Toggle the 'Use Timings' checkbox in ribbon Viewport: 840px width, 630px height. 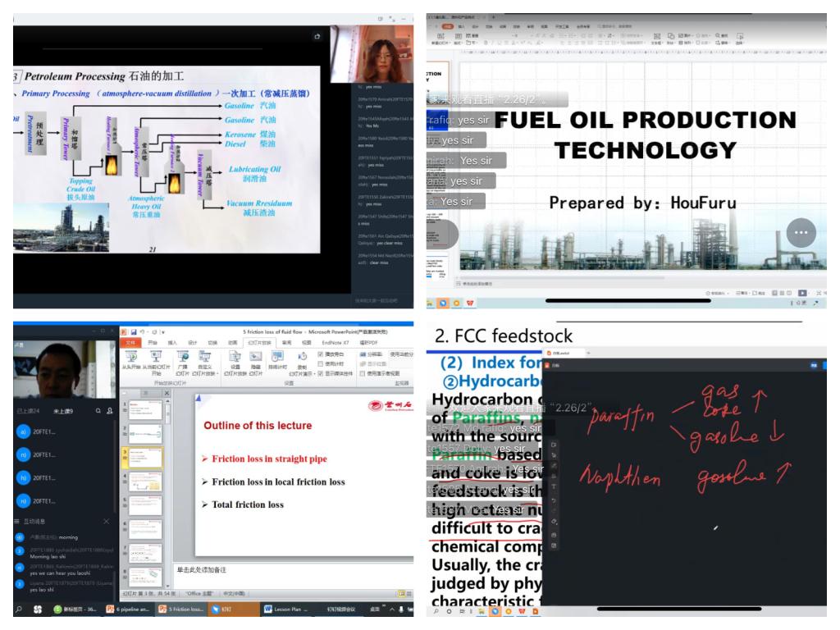[321, 364]
